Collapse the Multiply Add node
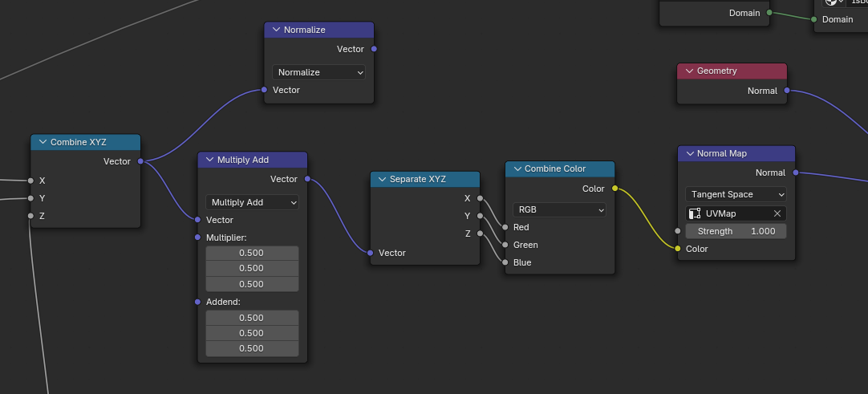Screen dimensions: 868x394 [x=209, y=160]
